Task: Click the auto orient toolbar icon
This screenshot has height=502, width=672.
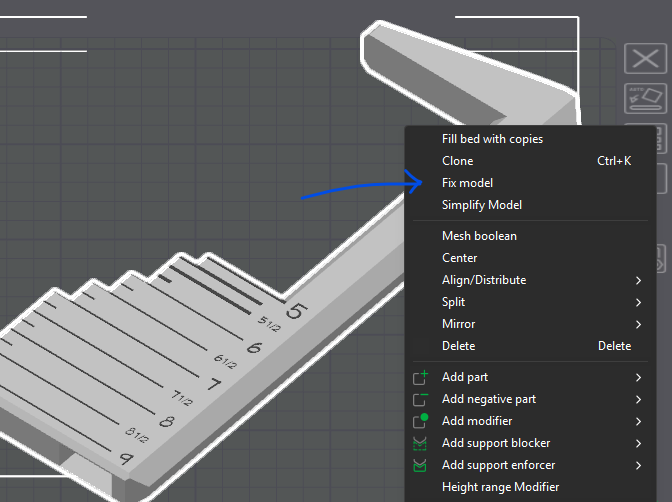Action: click(645, 99)
